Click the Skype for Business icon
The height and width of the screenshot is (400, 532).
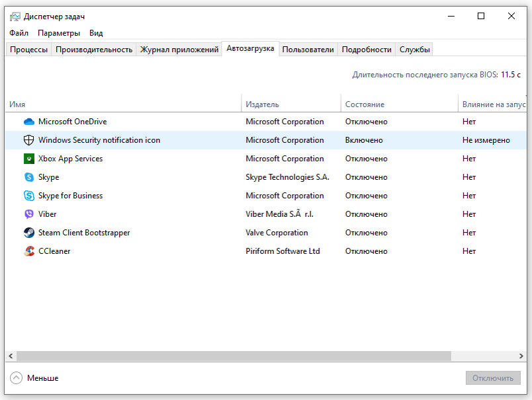29,196
